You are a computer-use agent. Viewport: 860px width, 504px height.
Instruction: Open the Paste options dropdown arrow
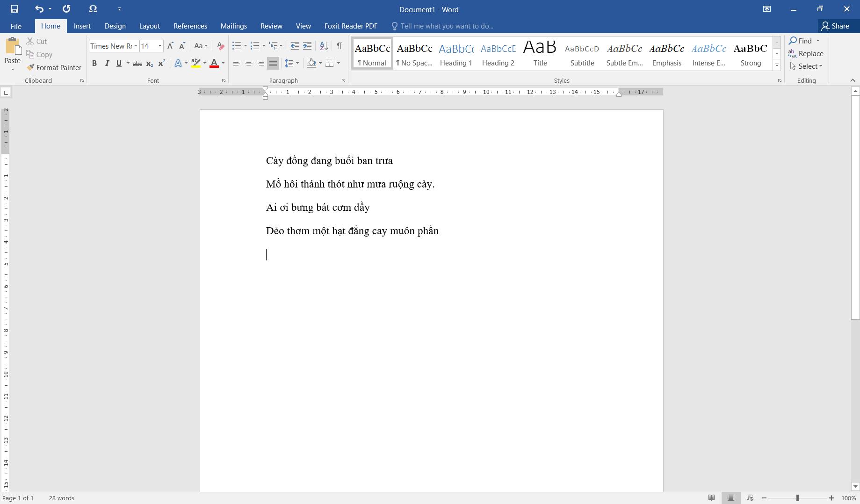coord(13,69)
